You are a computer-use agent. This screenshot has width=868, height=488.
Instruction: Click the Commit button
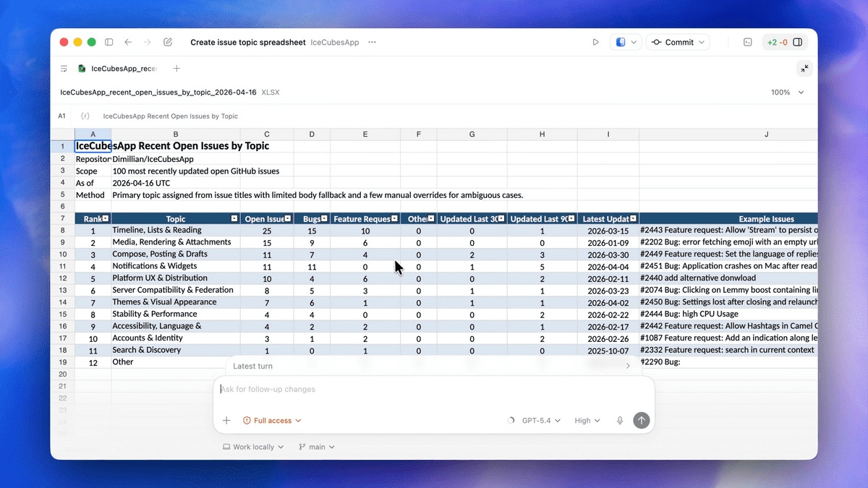tap(678, 43)
